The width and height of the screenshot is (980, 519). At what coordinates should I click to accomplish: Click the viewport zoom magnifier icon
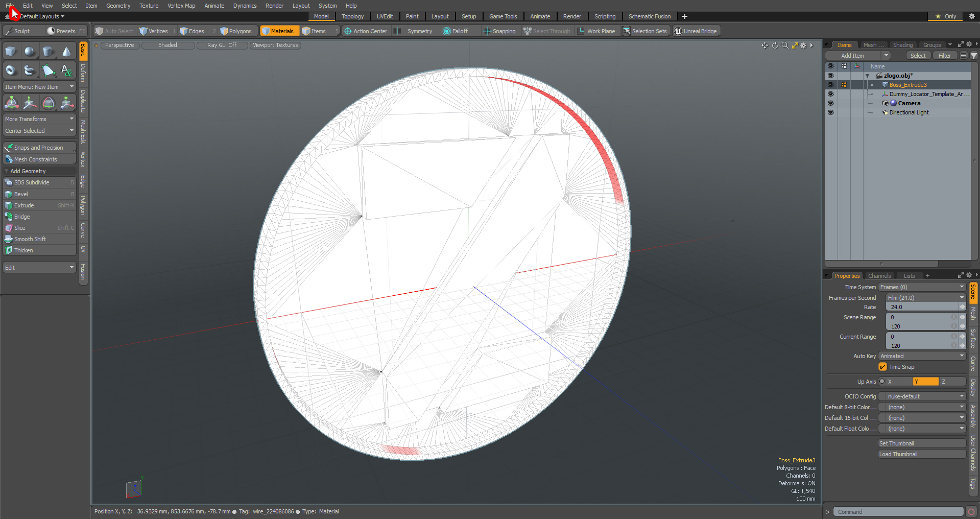click(785, 45)
